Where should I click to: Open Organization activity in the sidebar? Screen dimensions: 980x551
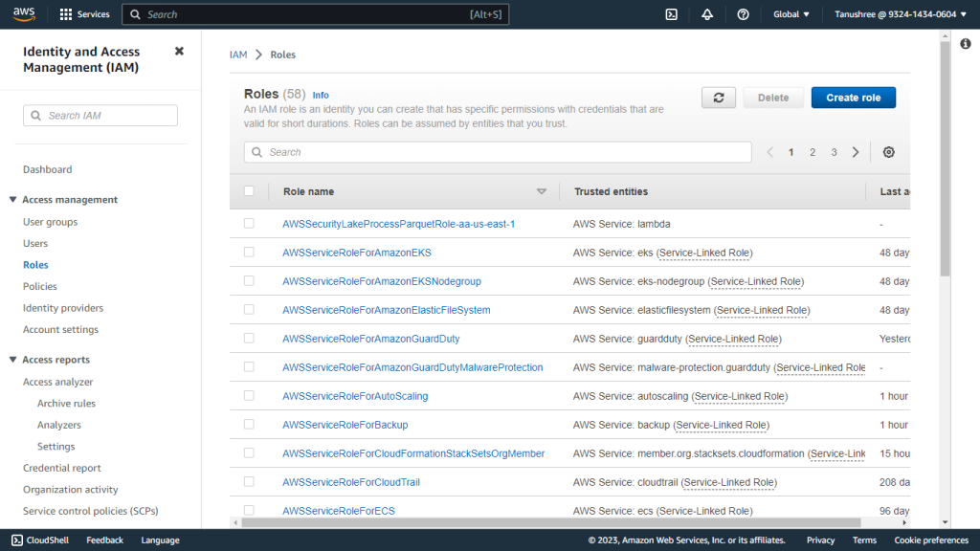(x=71, y=490)
